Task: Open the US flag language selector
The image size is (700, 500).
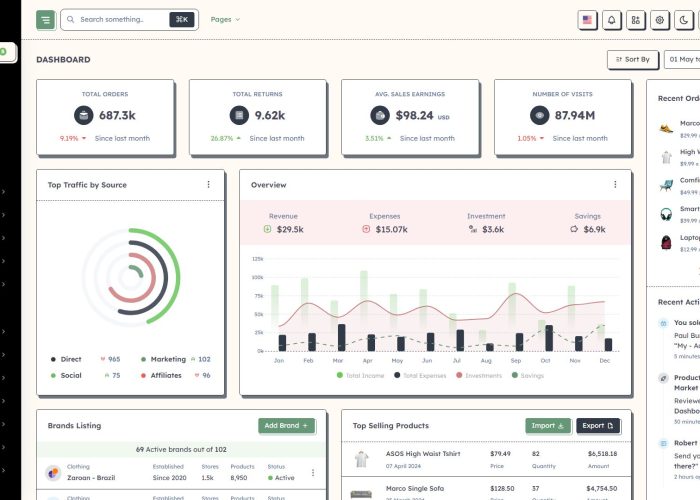Action: (x=587, y=20)
